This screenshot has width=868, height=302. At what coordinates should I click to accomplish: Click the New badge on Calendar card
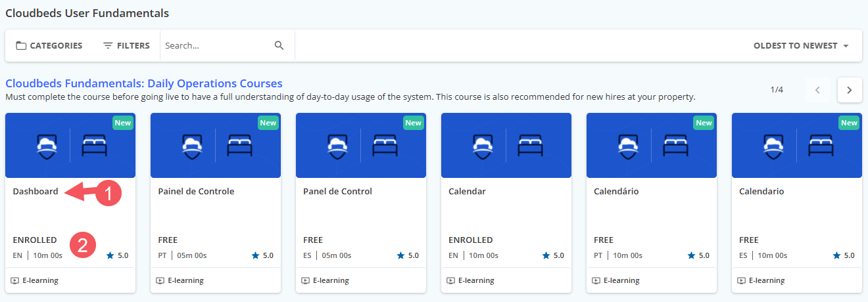coord(558,123)
